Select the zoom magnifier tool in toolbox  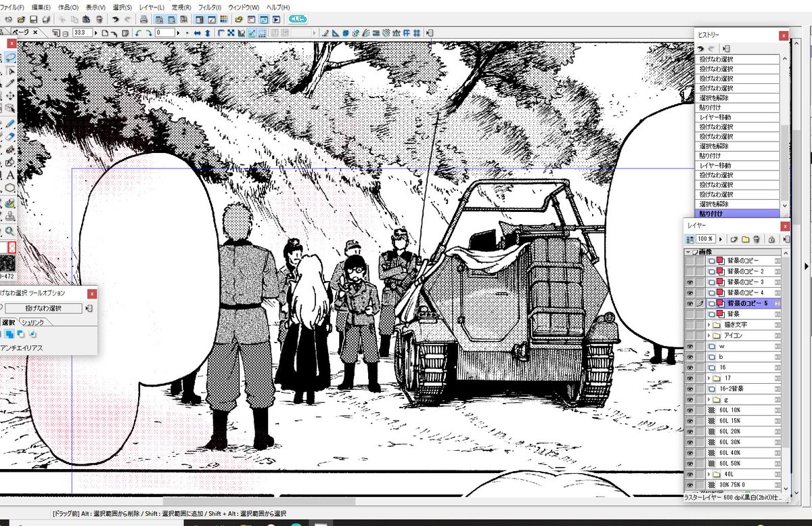pos(10,231)
